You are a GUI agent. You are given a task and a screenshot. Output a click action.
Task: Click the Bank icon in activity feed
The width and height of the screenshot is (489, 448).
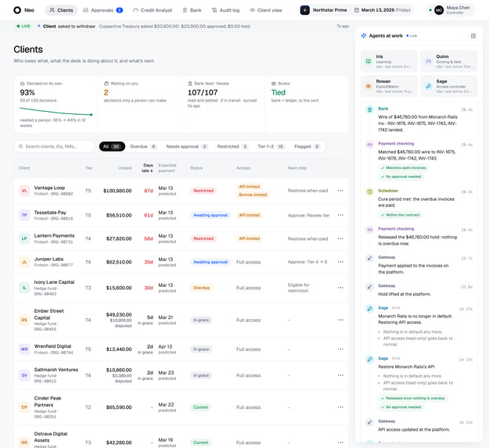pos(369,109)
